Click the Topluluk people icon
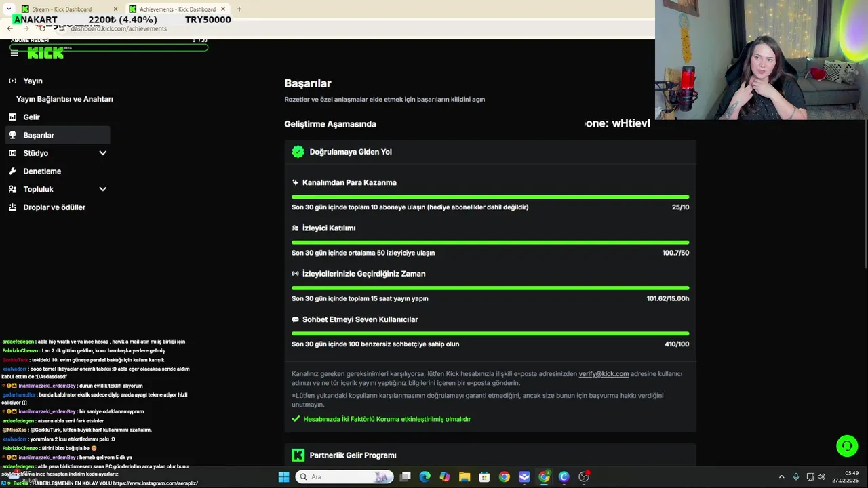868x488 pixels. click(x=12, y=189)
